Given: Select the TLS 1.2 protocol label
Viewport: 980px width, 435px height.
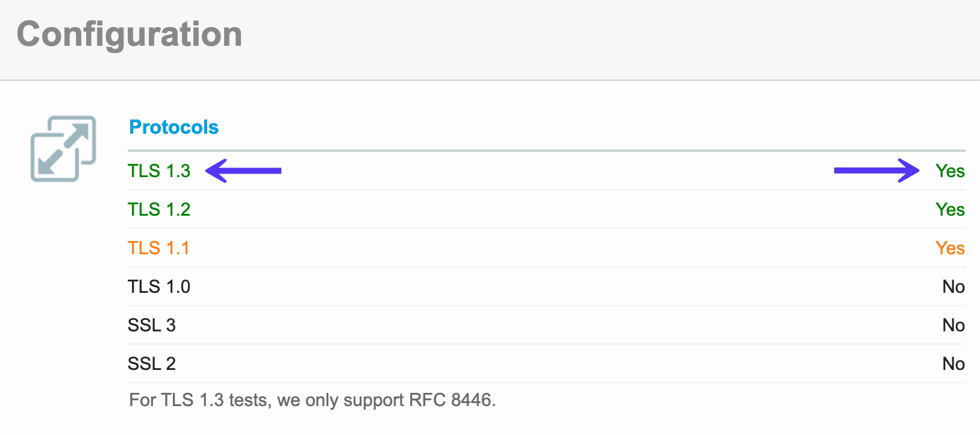Looking at the screenshot, I should [x=159, y=210].
